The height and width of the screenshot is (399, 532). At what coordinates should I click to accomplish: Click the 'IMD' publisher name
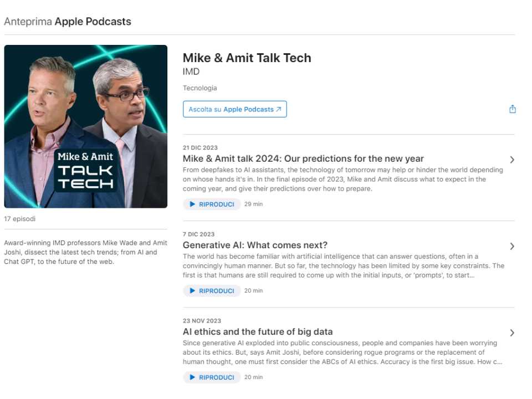point(191,71)
